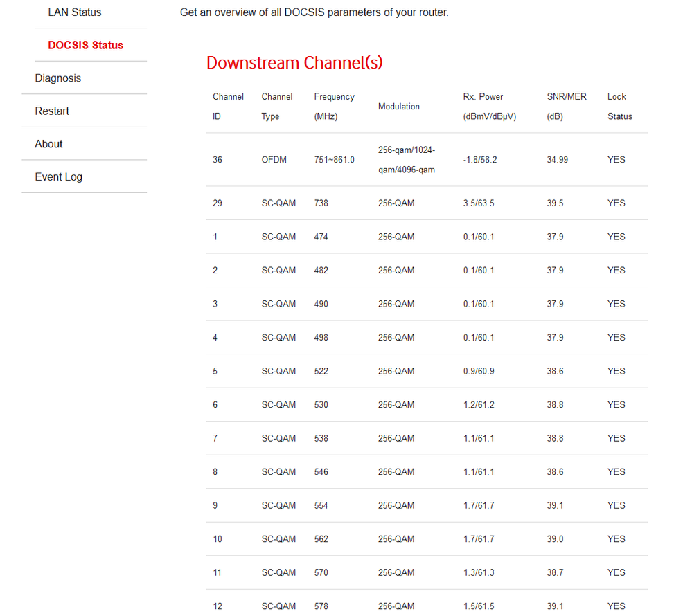Click the DOCSIS parameters overview description
Image resolution: width=692 pixels, height=616 pixels.
pos(314,12)
